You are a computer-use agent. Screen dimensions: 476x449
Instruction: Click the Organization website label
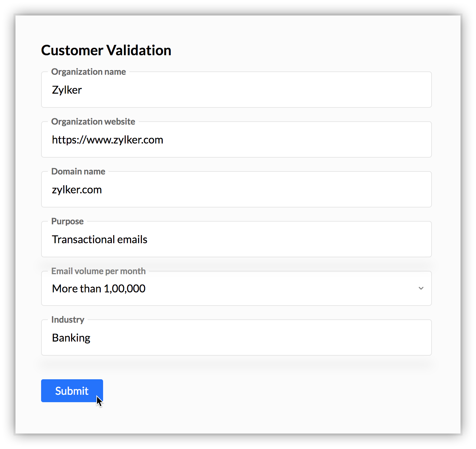[x=93, y=122]
